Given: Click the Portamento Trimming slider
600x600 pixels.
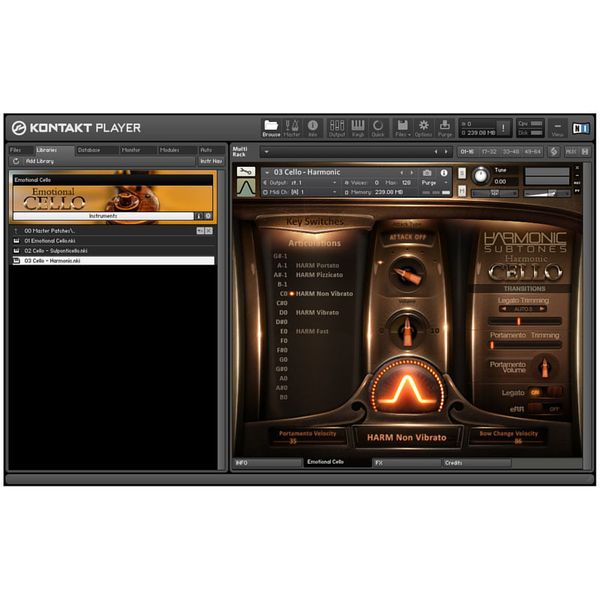Looking at the screenshot, I should click(525, 345).
